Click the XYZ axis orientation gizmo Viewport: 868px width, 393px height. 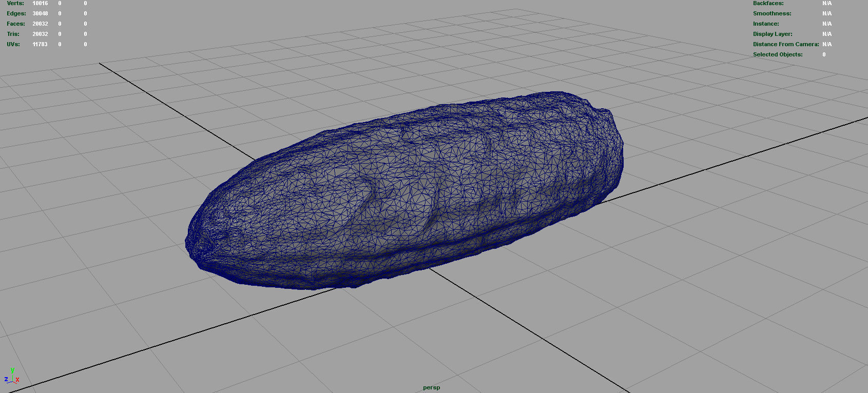click(x=12, y=376)
